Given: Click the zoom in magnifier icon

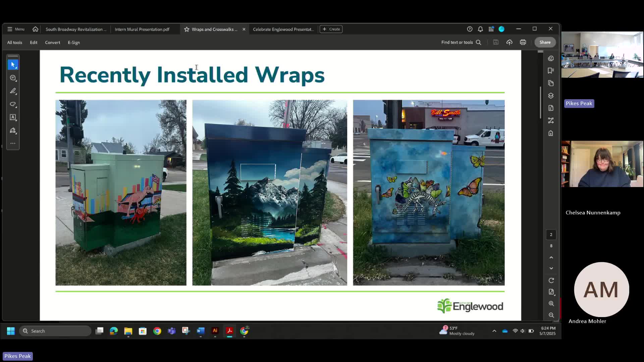Looking at the screenshot, I should (x=551, y=303).
